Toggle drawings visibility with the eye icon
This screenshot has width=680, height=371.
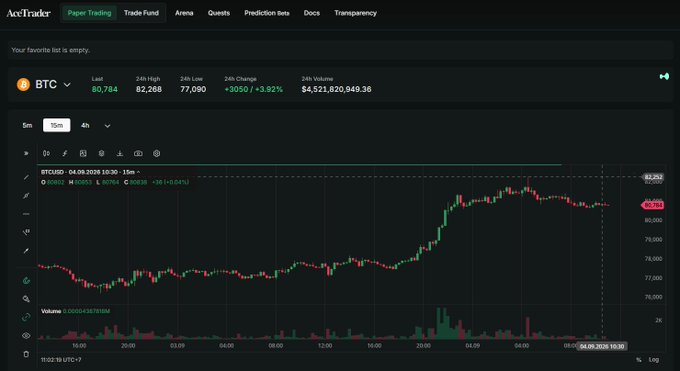tap(26, 335)
